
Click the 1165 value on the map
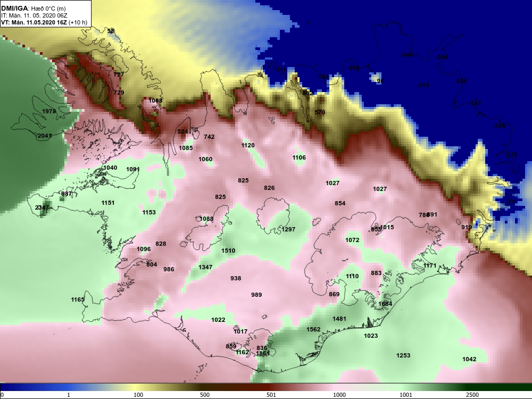[x=78, y=300]
